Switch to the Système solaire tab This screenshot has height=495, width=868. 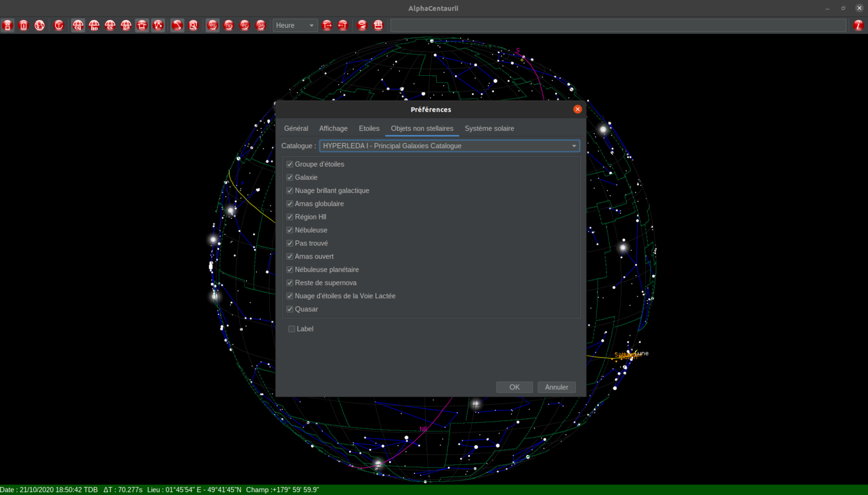coord(489,128)
